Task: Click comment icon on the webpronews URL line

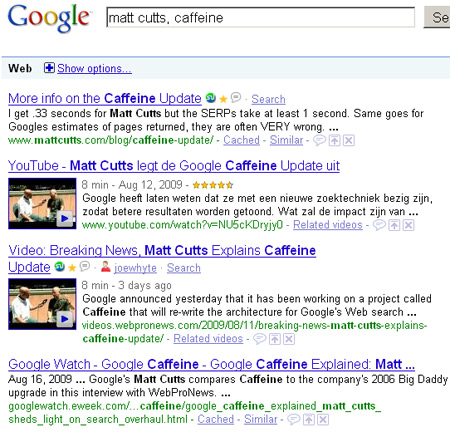Action: [260, 339]
